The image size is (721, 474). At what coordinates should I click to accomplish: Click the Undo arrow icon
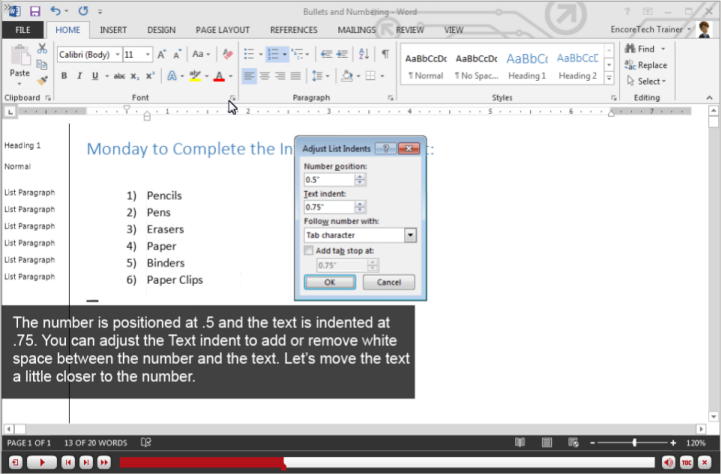click(x=55, y=11)
